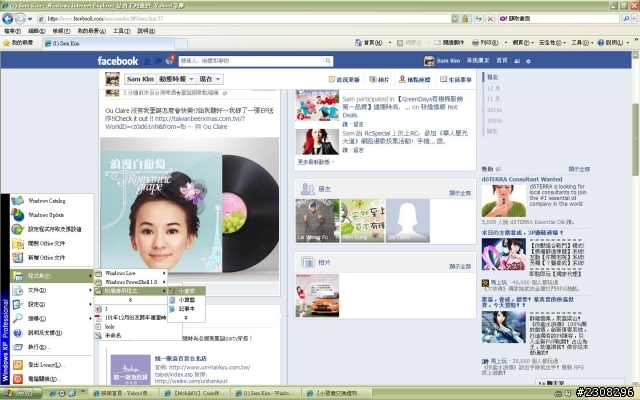The image size is (640, 400).
Task: Click the browser Forward arrow button
Action: [x=19, y=18]
